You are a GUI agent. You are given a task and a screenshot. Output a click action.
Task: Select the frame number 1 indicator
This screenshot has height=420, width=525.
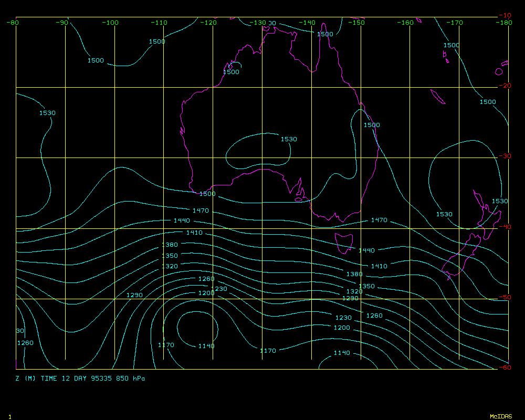click(x=10, y=416)
